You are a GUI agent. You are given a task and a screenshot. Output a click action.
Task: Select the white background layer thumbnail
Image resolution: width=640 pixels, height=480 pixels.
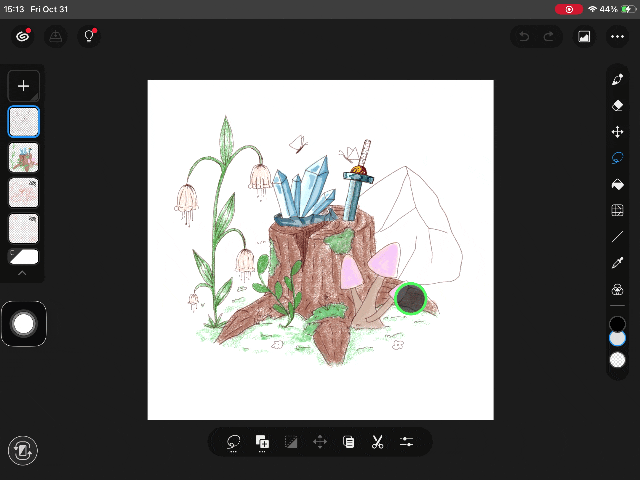pyautogui.click(x=24, y=257)
